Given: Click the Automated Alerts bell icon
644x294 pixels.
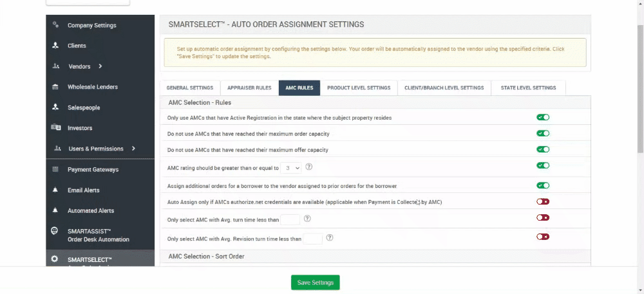Looking at the screenshot, I should (55, 210).
